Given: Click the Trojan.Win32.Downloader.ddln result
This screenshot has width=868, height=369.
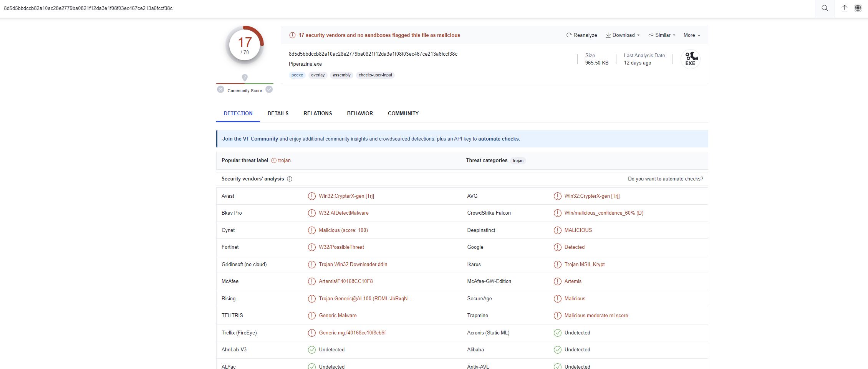Looking at the screenshot, I should click(x=353, y=265).
